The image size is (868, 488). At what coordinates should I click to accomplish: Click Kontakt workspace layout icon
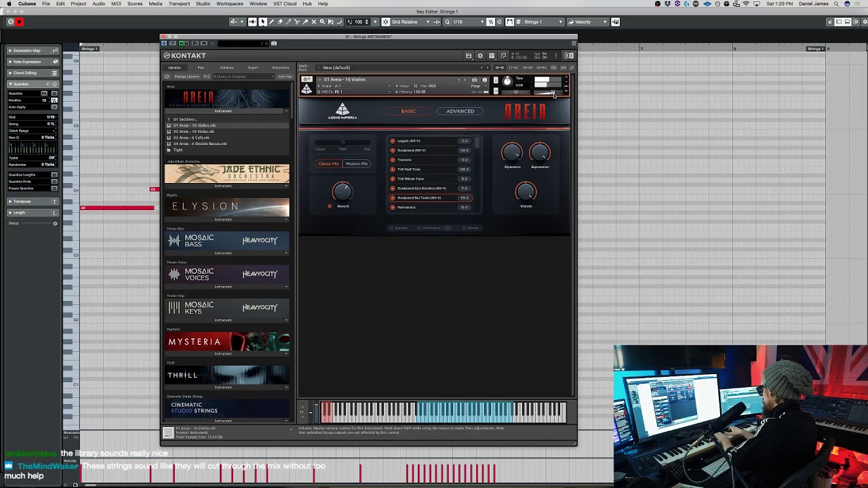pos(492,56)
